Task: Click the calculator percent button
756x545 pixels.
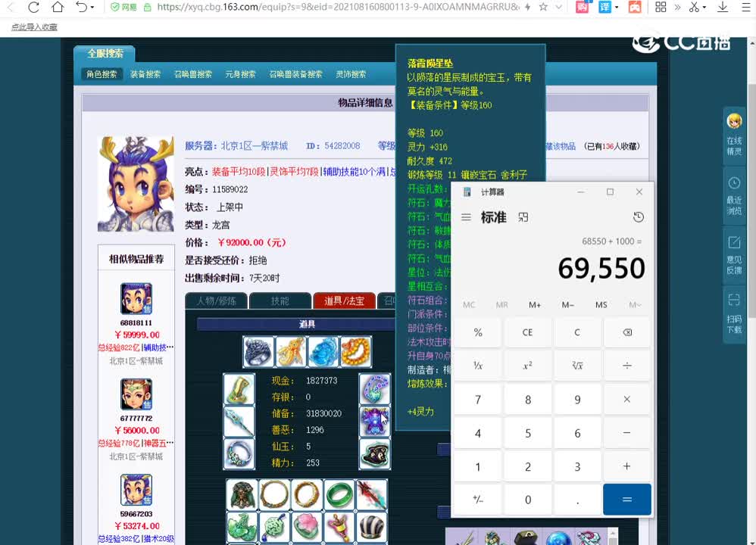Action: (x=478, y=332)
